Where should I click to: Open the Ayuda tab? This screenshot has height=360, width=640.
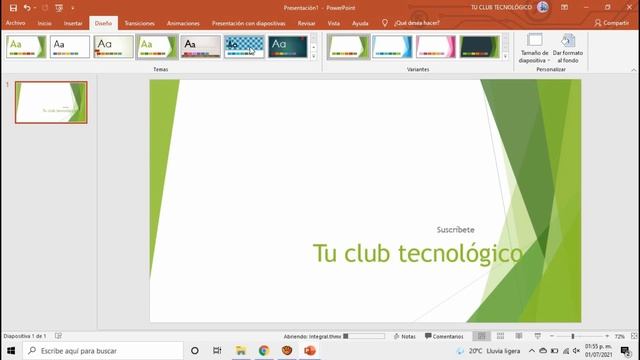[x=360, y=23]
